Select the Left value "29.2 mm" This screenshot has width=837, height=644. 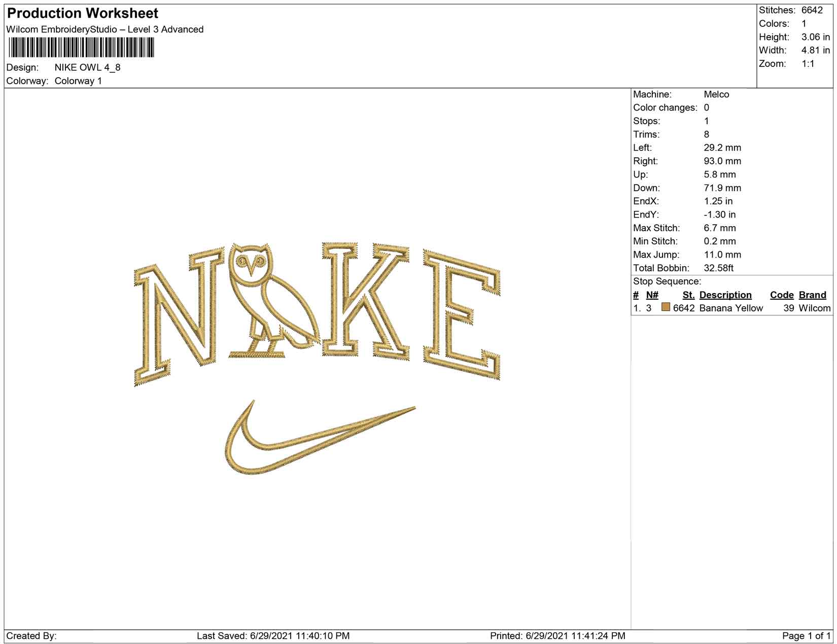(722, 148)
